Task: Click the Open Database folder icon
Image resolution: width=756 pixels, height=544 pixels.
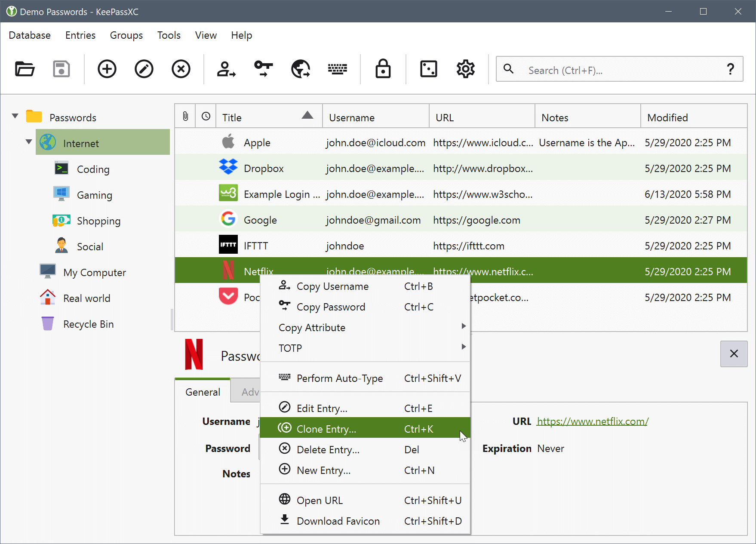Action: 25,69
